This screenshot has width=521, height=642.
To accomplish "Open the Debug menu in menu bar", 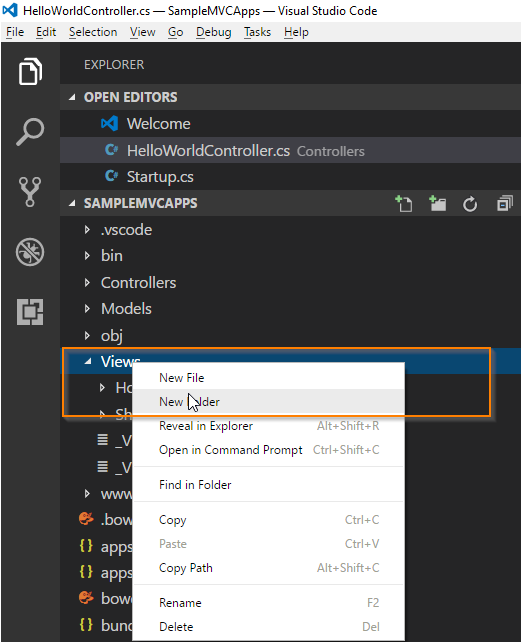I will [213, 32].
